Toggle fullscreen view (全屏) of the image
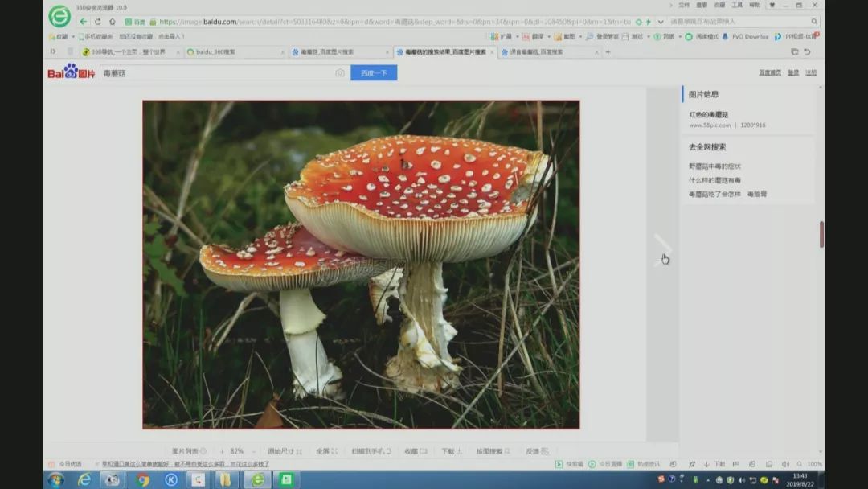This screenshot has height=489, width=868. click(325, 451)
